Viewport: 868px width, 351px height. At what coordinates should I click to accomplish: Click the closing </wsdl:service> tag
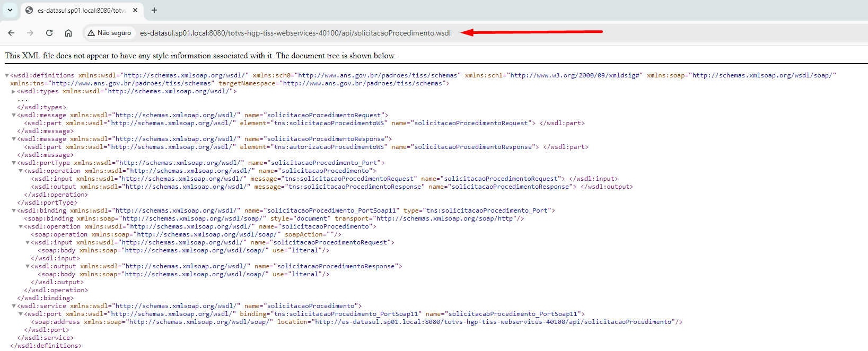(x=45, y=338)
